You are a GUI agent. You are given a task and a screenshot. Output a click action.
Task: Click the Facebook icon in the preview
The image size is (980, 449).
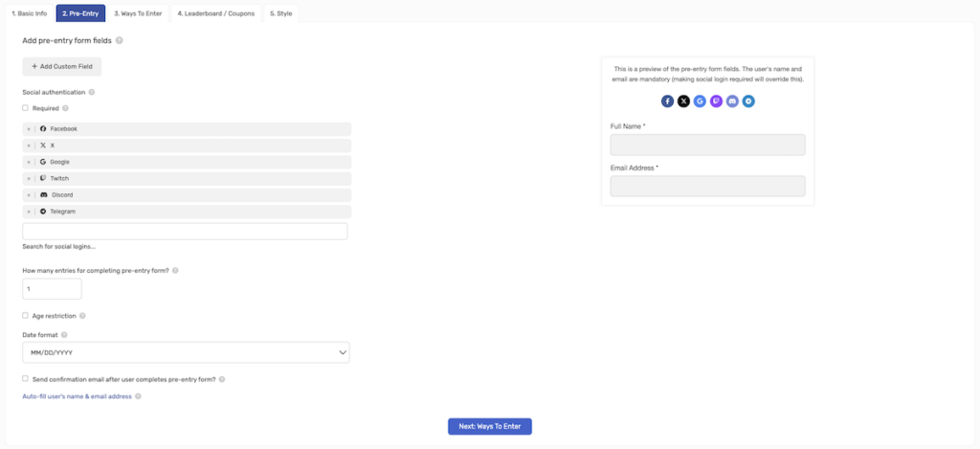coord(667,101)
